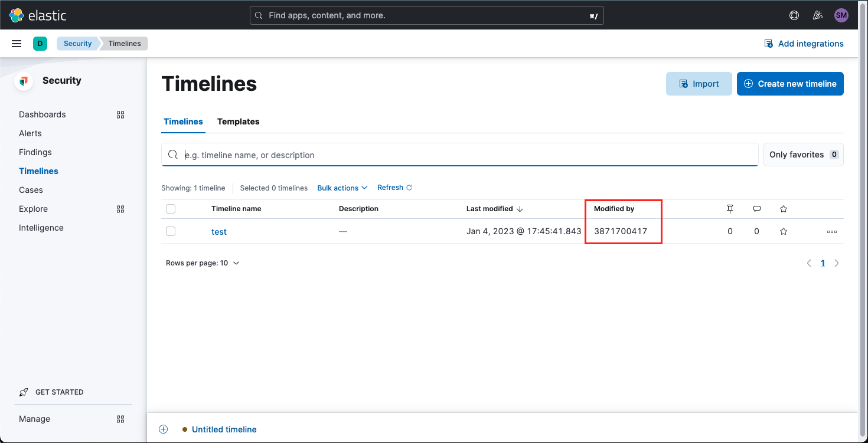Favorite the test timeline with its star
Image resolution: width=868 pixels, height=443 pixels.
(784, 232)
